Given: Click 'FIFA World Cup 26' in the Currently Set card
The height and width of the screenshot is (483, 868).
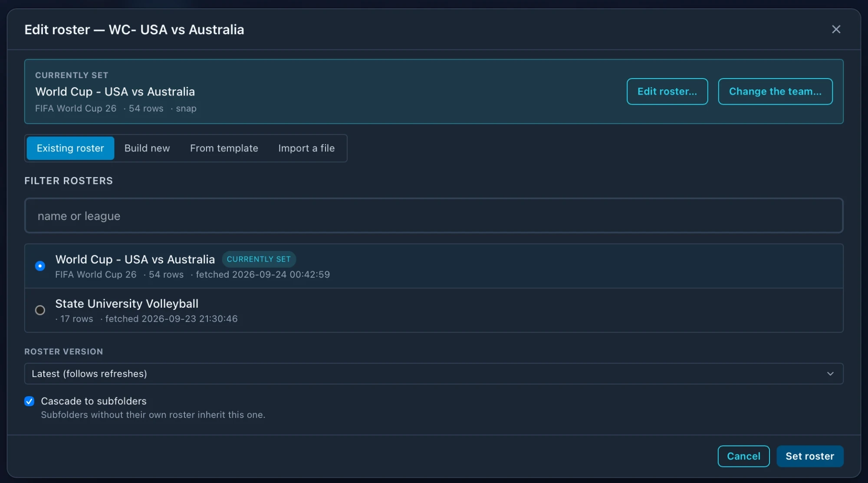Looking at the screenshot, I should click(76, 108).
